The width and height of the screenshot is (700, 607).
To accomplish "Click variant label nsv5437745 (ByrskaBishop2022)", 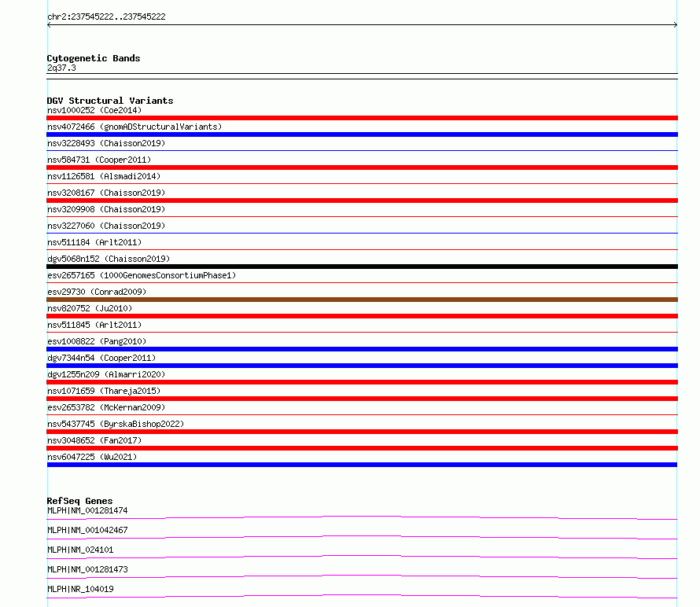I will click(x=116, y=424).
